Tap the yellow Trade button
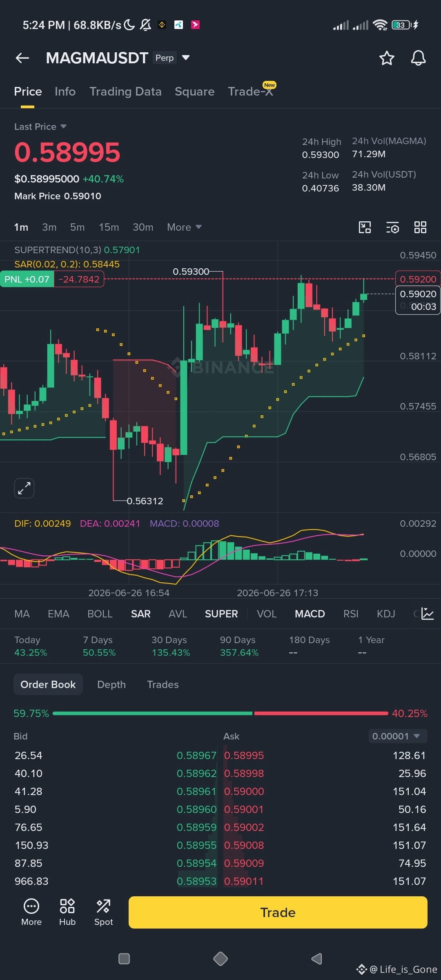This screenshot has height=980, width=441. (278, 912)
